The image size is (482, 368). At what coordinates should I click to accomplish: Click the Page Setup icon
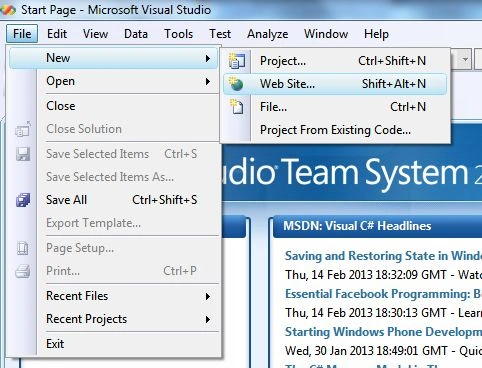(23, 248)
